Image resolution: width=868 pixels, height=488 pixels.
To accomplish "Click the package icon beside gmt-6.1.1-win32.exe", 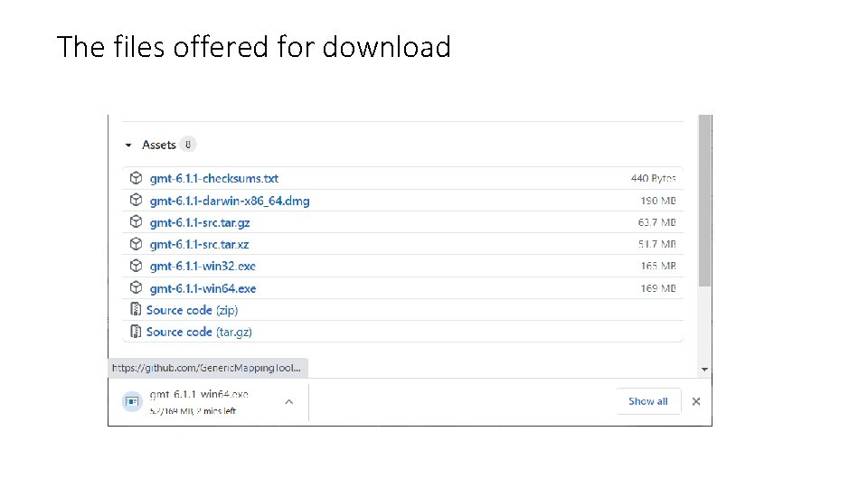I will coord(135,266).
